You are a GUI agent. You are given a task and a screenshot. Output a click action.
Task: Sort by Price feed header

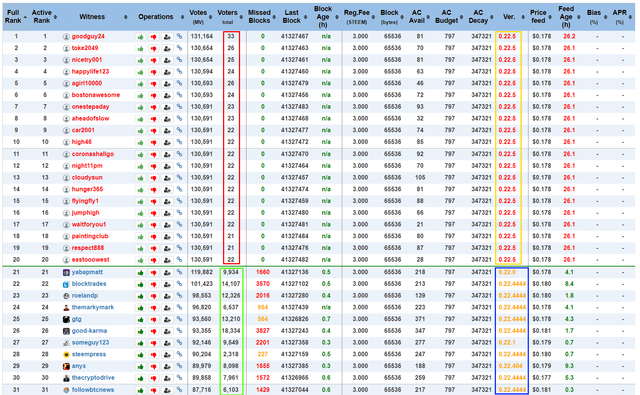pyautogui.click(x=540, y=17)
